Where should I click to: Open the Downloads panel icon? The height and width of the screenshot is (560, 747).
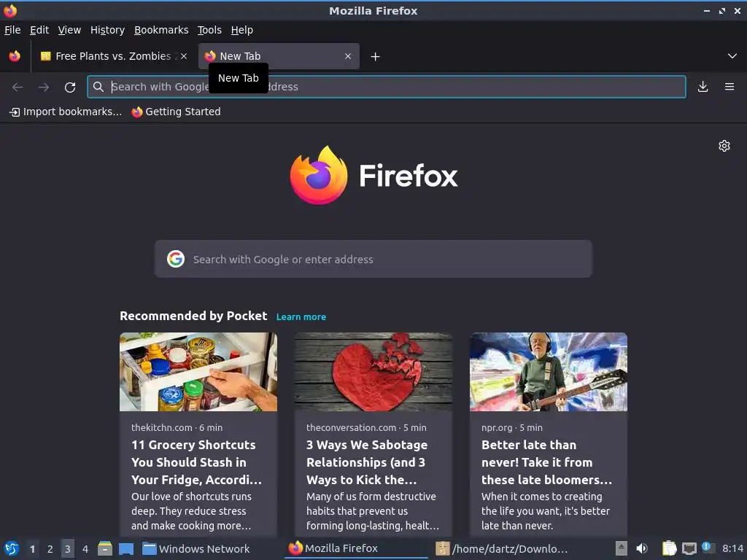point(703,87)
